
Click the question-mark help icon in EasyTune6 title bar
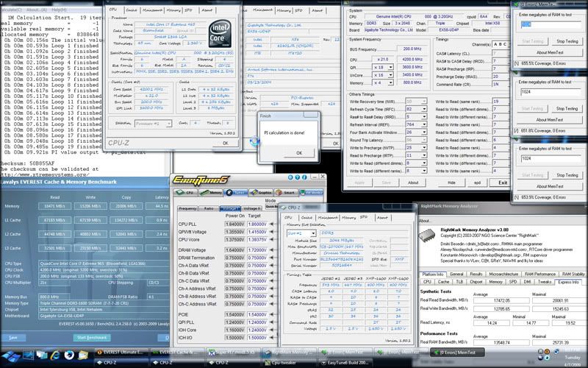click(x=298, y=177)
